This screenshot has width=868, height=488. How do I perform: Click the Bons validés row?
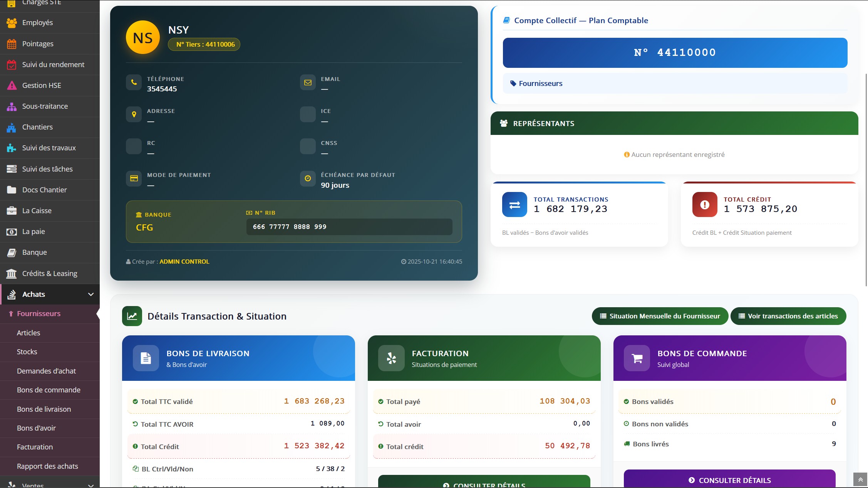coord(730,402)
